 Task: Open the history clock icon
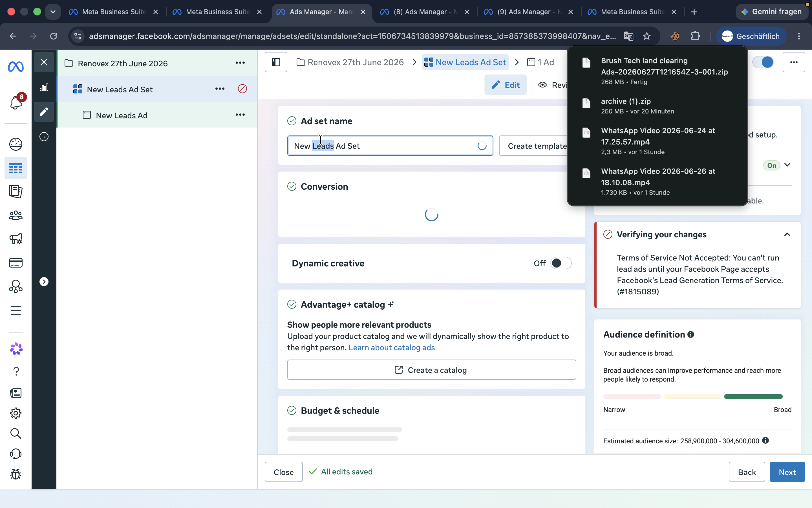[44, 137]
